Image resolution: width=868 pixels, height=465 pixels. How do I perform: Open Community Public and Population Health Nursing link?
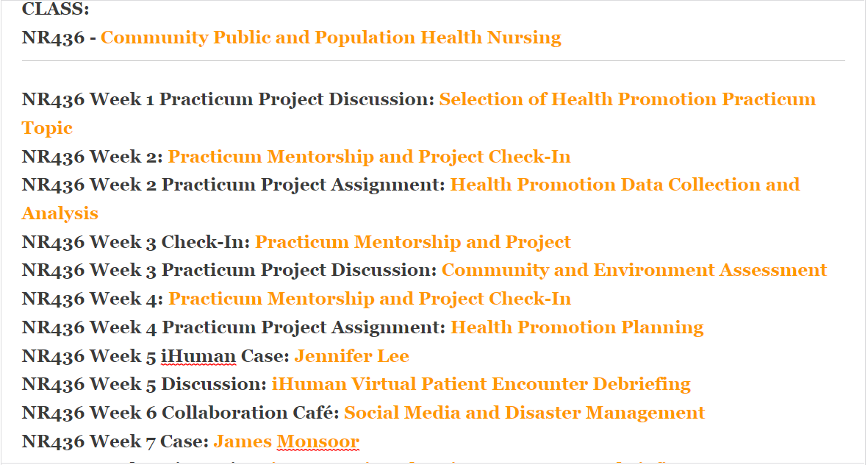click(331, 38)
